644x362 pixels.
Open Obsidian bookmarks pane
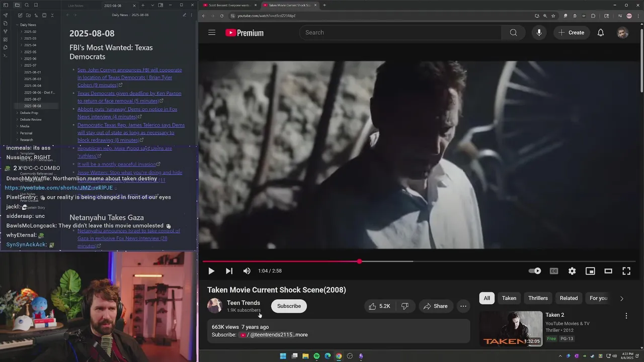pos(36,5)
